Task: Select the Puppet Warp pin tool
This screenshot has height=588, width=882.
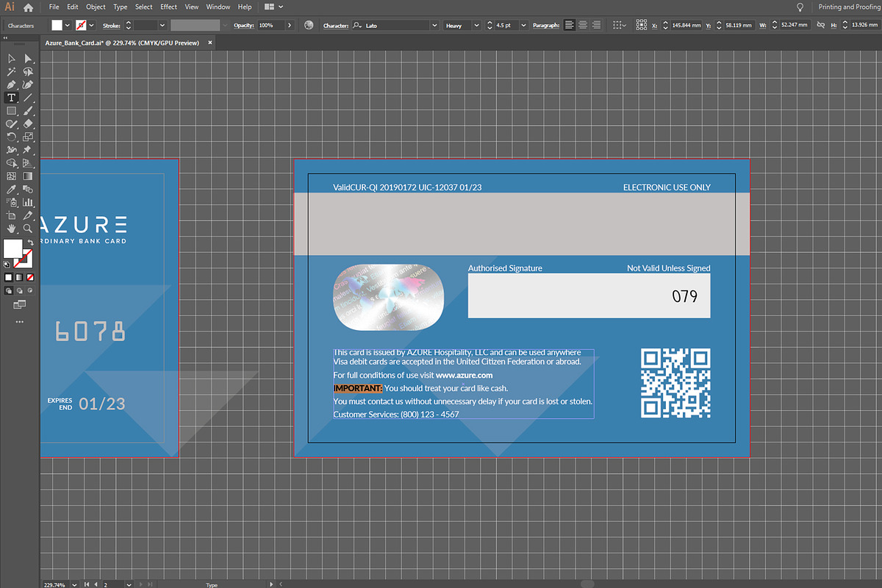Action: click(x=28, y=150)
